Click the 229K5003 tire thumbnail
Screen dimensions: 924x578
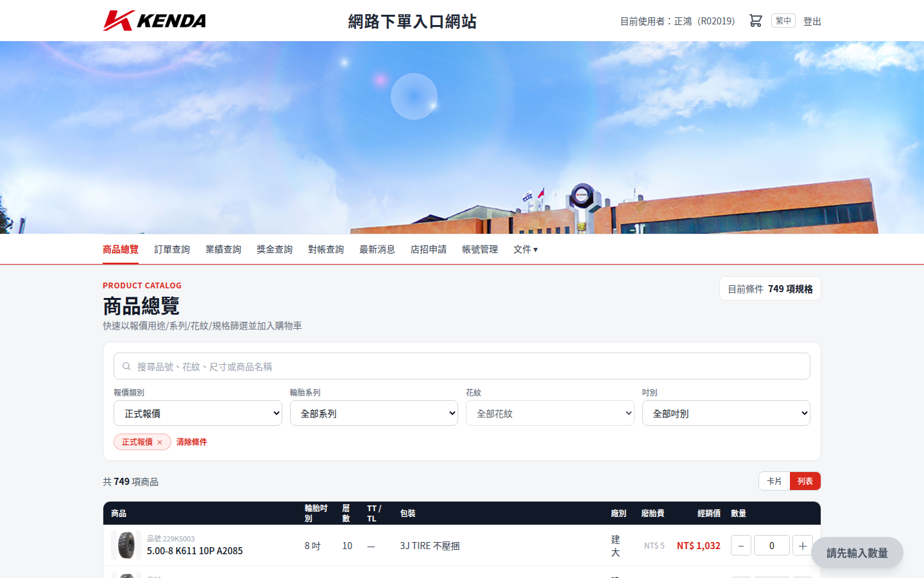coord(126,545)
